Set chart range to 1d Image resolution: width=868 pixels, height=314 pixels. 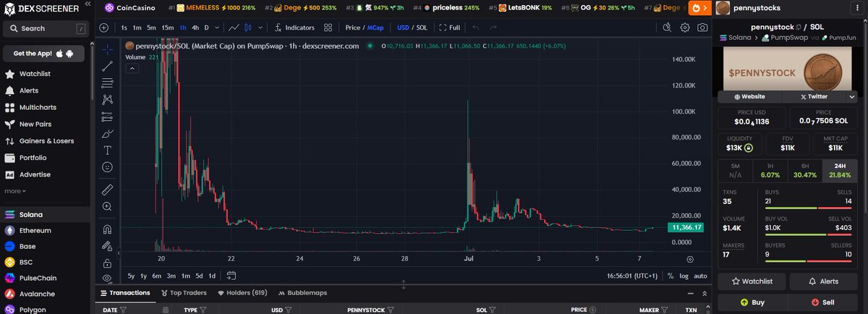coord(212,276)
